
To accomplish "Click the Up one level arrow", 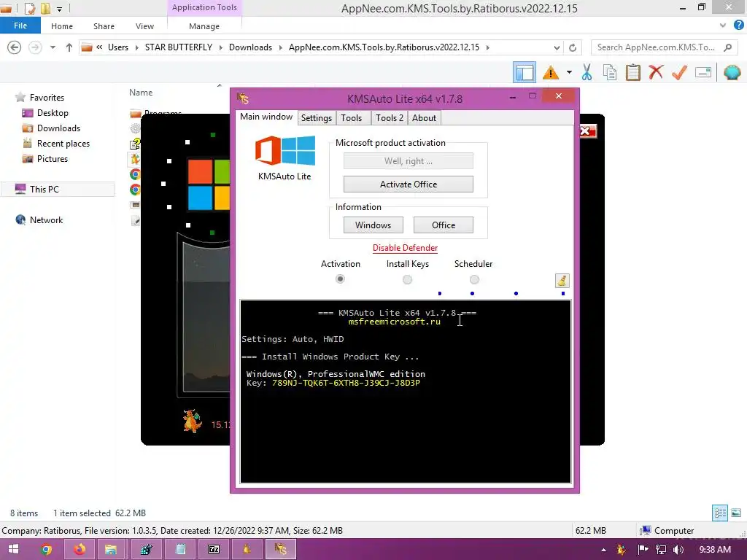I will (x=69, y=47).
